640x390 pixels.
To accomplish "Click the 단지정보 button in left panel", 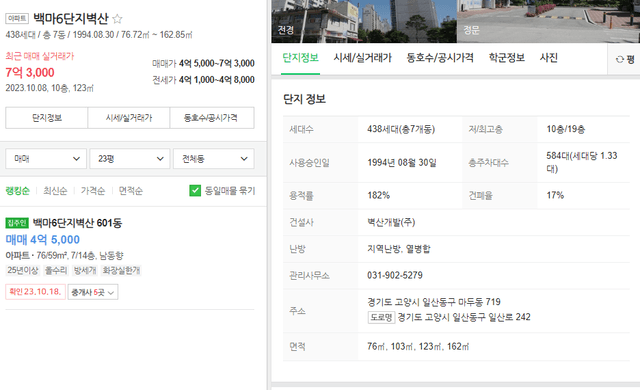I will (47, 118).
